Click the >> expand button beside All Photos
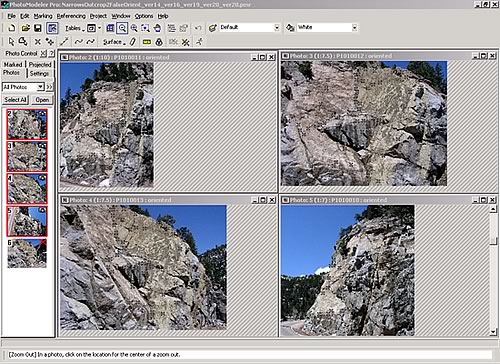This screenshot has height=364, width=500. [x=49, y=87]
